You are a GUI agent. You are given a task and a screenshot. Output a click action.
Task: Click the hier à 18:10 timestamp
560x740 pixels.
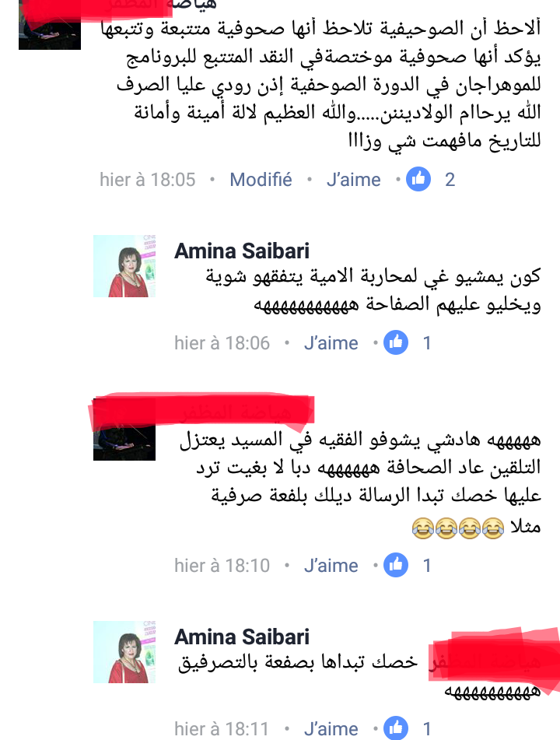click(x=222, y=566)
